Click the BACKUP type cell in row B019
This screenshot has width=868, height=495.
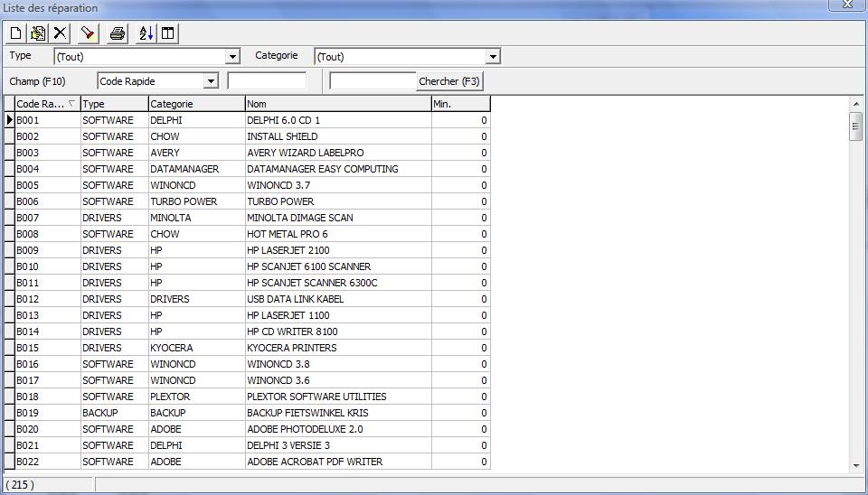(x=115, y=413)
